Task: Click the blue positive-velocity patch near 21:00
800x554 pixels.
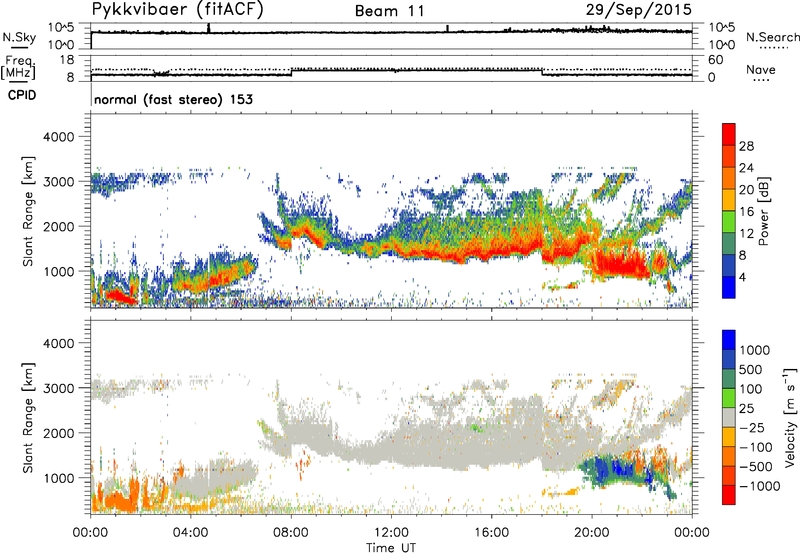Action: pyautogui.click(x=617, y=470)
